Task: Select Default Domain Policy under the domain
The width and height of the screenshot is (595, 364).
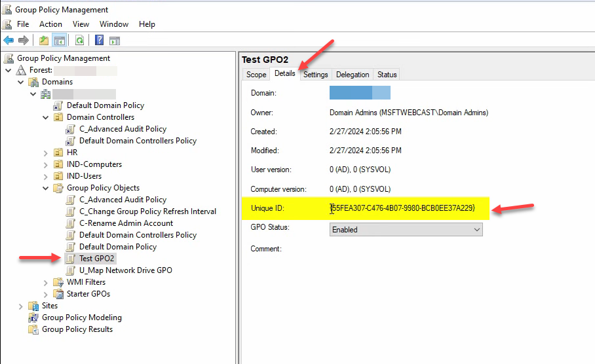Action: coord(106,105)
